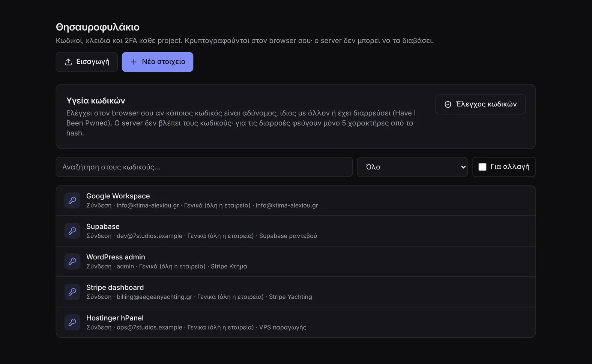Click the Θησαυροφυλάκιο page title
The height and width of the screenshot is (364, 592).
tap(98, 27)
